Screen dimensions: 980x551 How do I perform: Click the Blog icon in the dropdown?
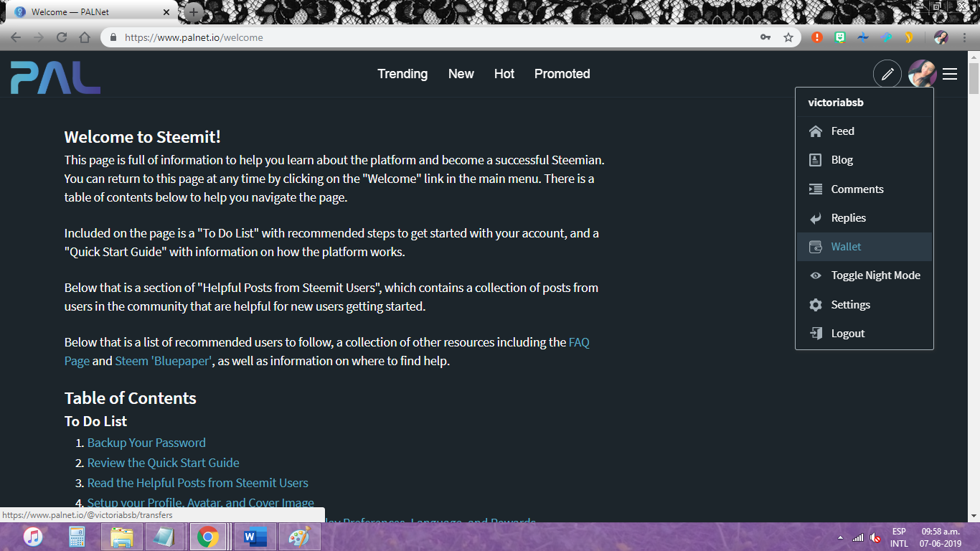(x=816, y=160)
